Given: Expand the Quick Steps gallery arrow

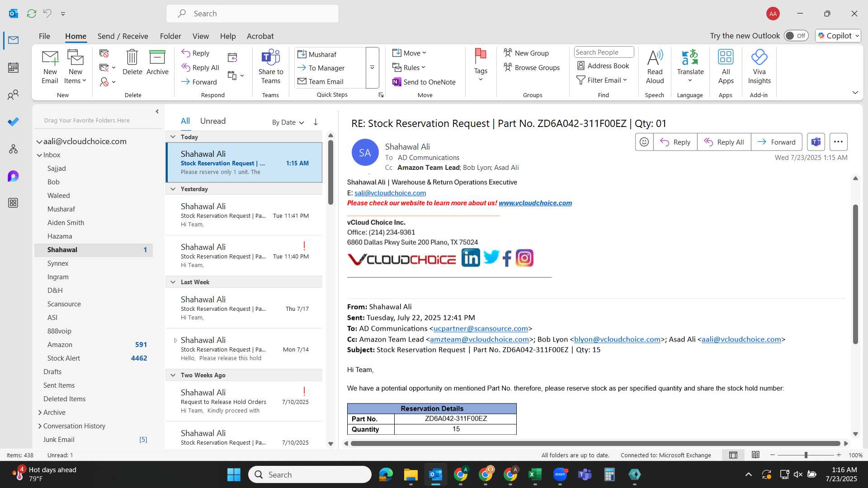Looking at the screenshot, I should (372, 67).
